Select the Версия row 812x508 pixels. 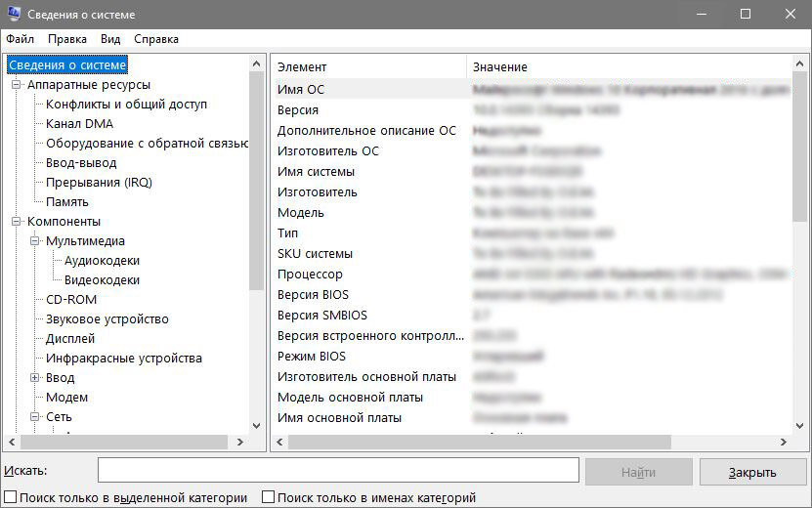point(532,109)
